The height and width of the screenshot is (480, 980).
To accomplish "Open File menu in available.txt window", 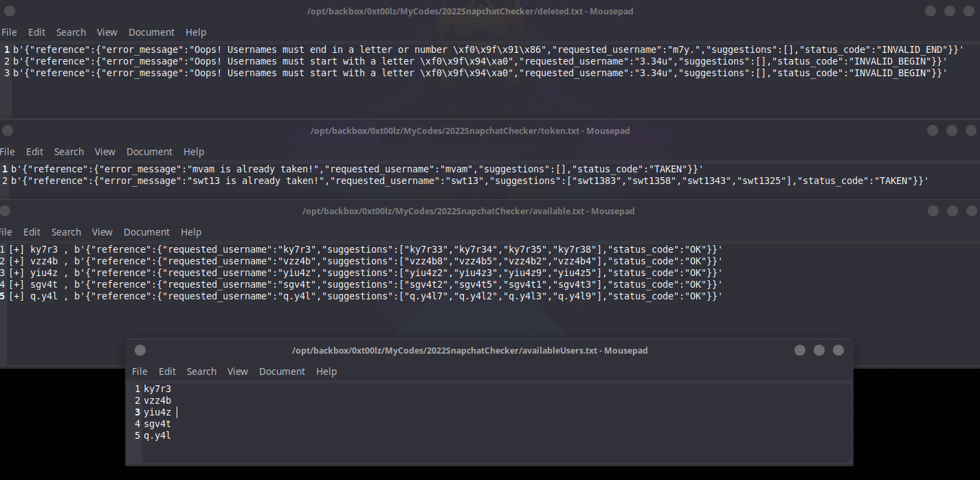I will (5, 232).
